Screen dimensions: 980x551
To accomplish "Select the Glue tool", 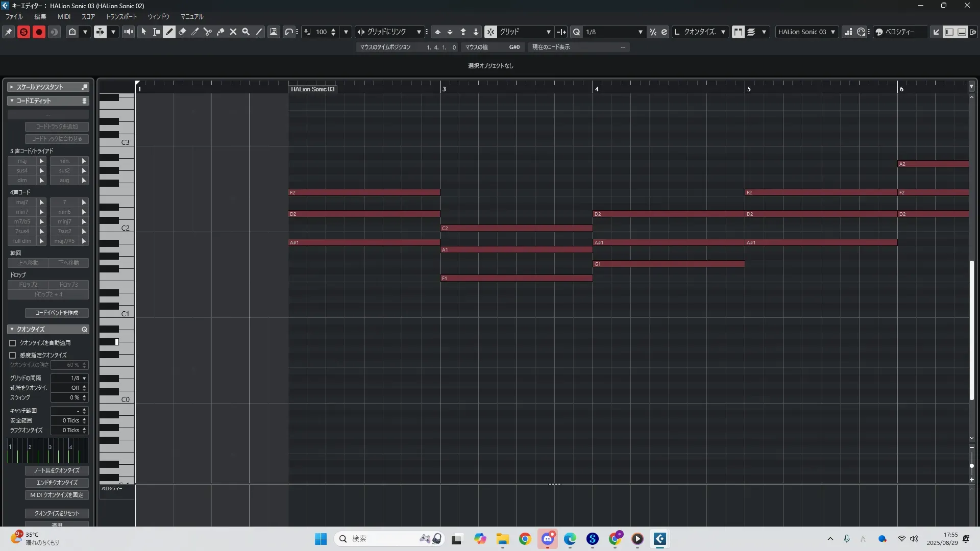I will [x=220, y=32].
